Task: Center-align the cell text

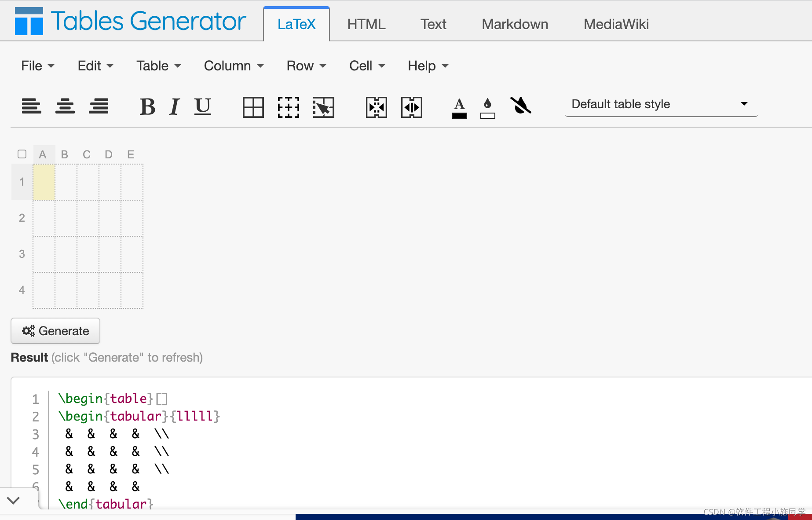Action: [x=65, y=106]
